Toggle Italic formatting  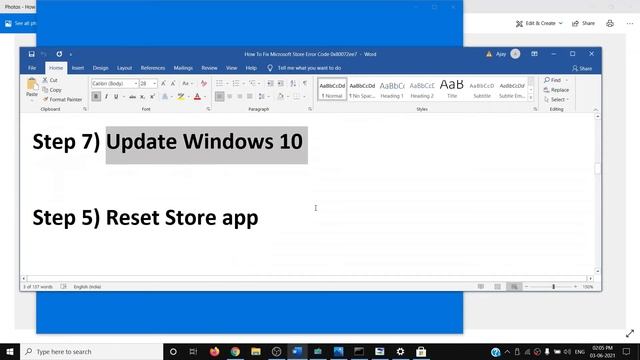coord(106,97)
